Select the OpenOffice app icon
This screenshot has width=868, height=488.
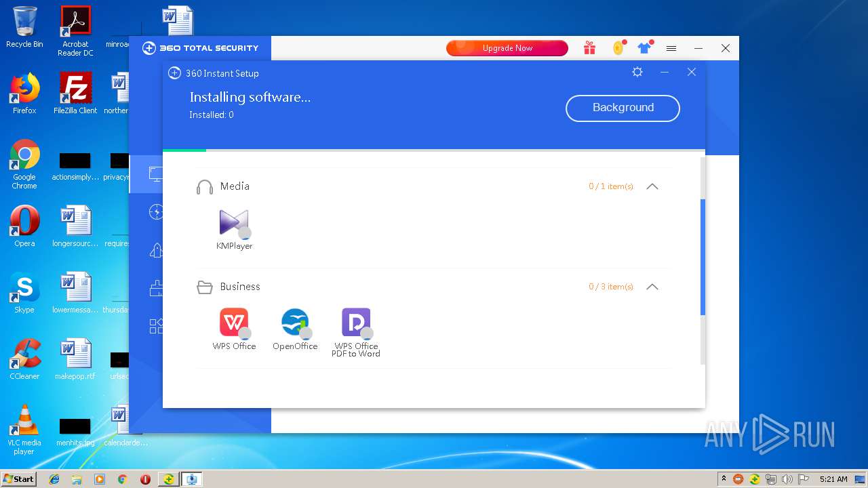click(295, 323)
